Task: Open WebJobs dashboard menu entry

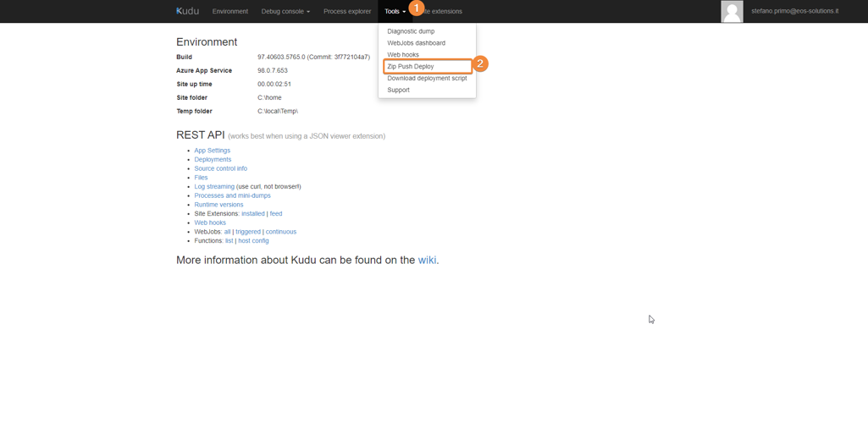Action: (x=416, y=43)
